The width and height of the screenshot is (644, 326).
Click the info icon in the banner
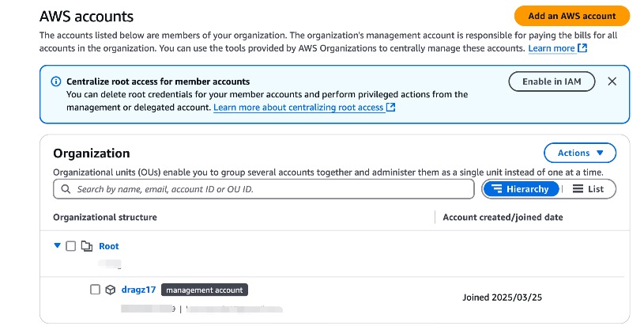(56, 81)
